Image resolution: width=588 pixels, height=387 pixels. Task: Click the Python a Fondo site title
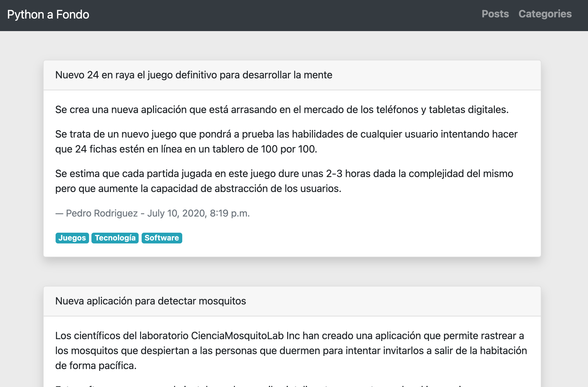(x=48, y=14)
